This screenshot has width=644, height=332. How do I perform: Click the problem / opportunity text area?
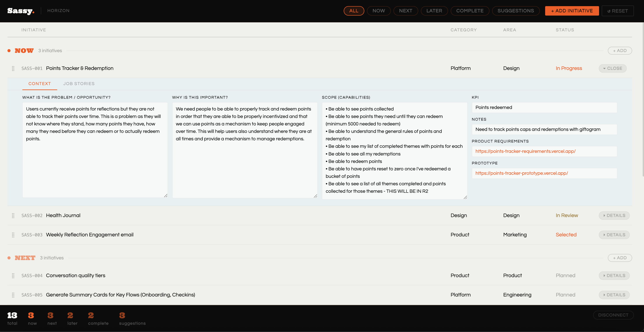95,150
